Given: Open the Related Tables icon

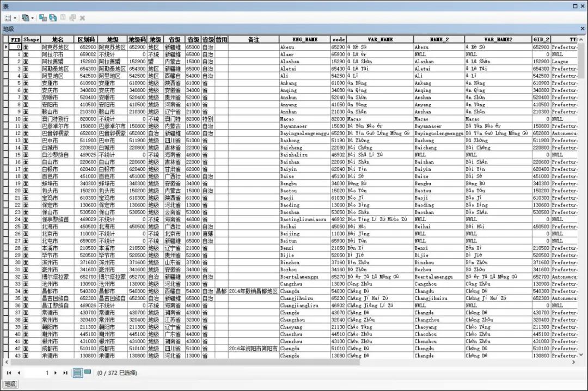Looking at the screenshot, I should tap(25, 18).
